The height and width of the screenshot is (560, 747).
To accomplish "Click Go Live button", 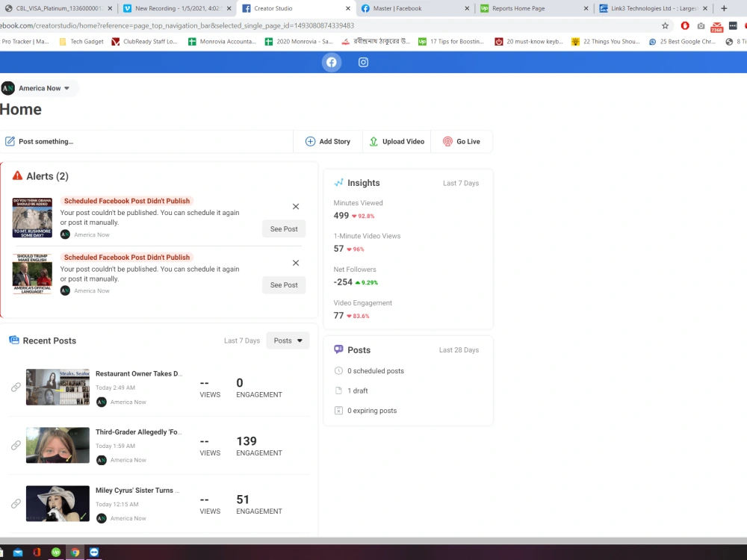I will [x=462, y=141].
